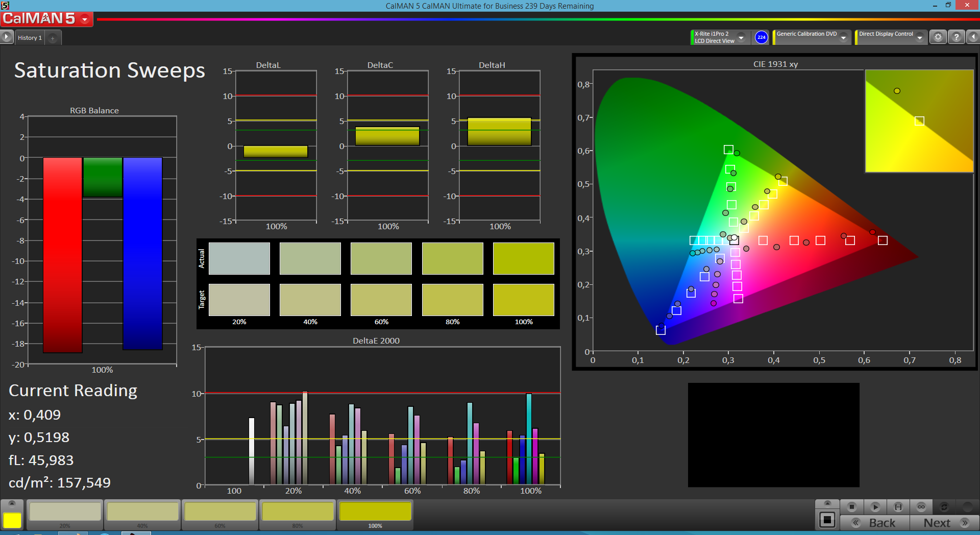Click the large pattern window square icon
Image resolution: width=980 pixels, height=535 pixels.
tap(827, 520)
